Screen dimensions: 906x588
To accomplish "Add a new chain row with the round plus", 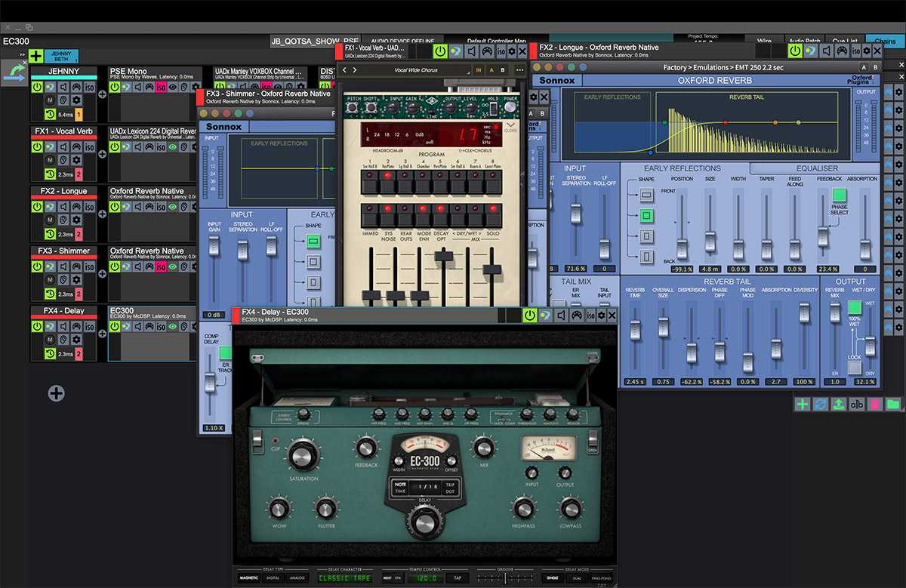I will [x=57, y=393].
